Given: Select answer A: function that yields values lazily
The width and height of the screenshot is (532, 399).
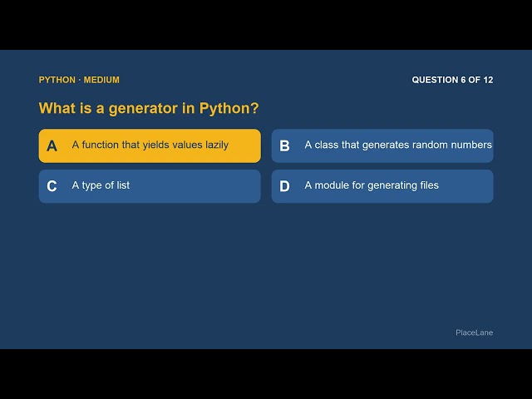Looking at the screenshot, I should pos(150,145).
